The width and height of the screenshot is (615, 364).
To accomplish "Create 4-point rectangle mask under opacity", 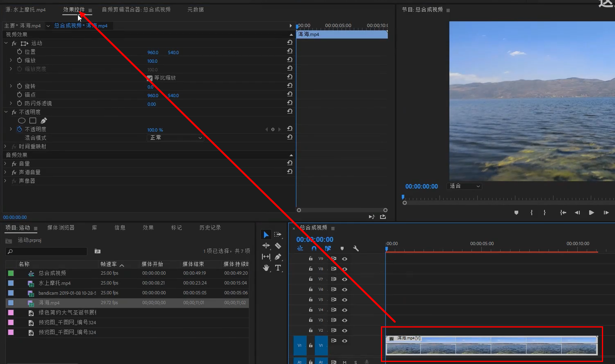I will [x=33, y=121].
